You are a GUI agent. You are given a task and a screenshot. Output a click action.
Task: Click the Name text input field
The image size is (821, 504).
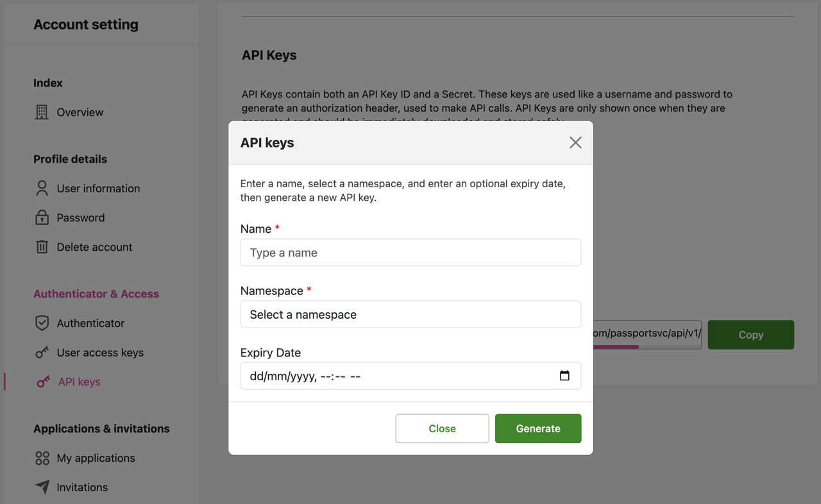point(410,253)
